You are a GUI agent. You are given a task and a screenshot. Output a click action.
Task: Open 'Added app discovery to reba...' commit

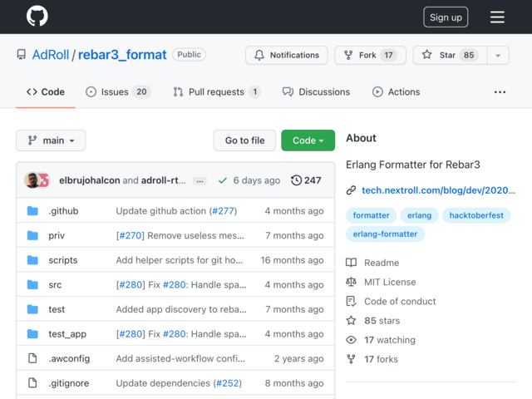point(181,309)
